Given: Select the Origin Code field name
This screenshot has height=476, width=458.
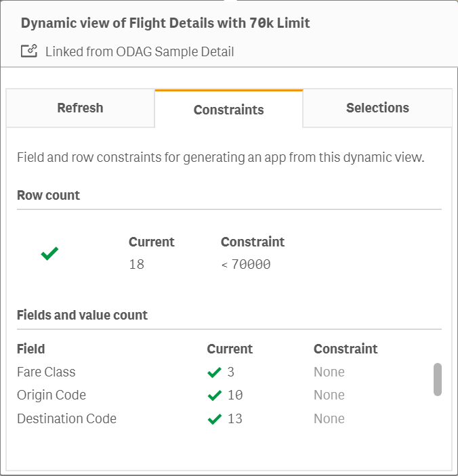Looking at the screenshot, I should [x=51, y=395].
